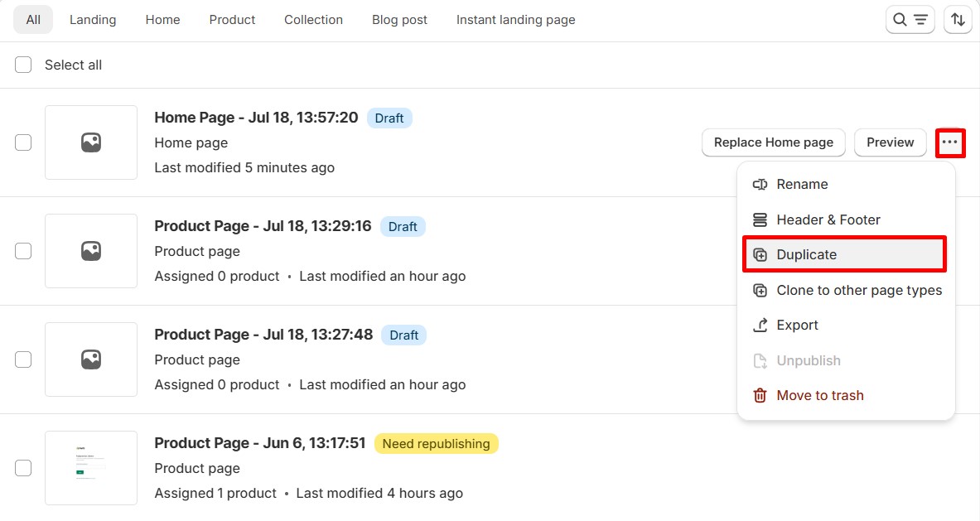Image resolution: width=980 pixels, height=521 pixels.
Task: Tick the checkbox for Home Page row
Action: (x=23, y=142)
